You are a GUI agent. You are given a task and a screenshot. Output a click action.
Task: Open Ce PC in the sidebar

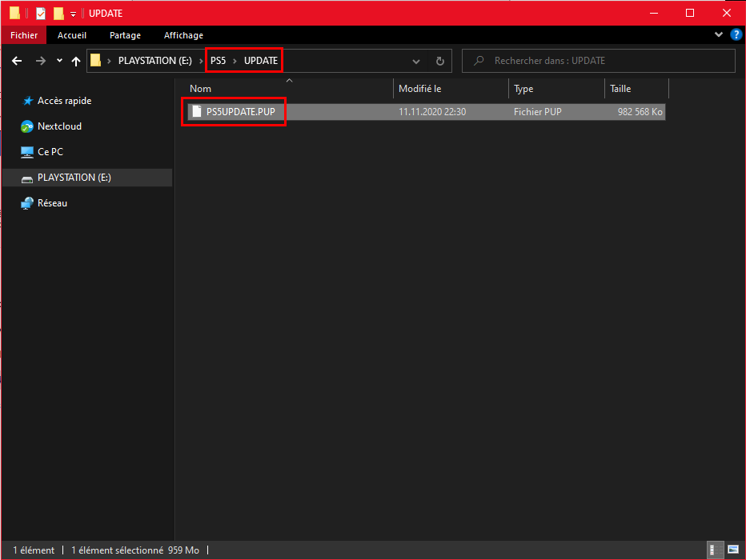[50, 152]
